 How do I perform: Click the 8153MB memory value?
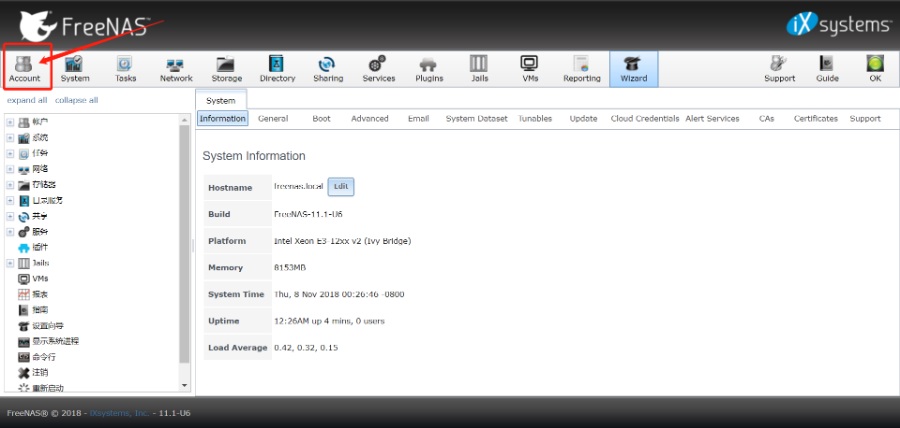pos(290,267)
